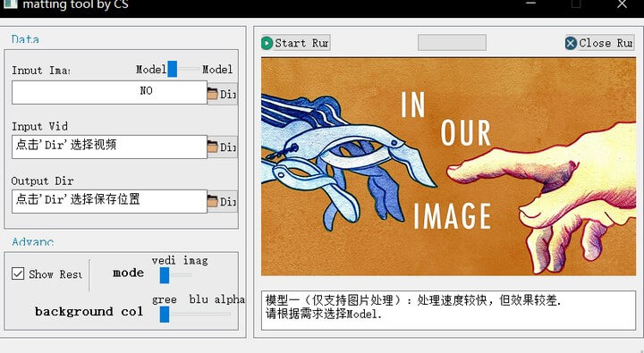
Task: Click the progress bar next to Start Run
Action: pos(452,42)
